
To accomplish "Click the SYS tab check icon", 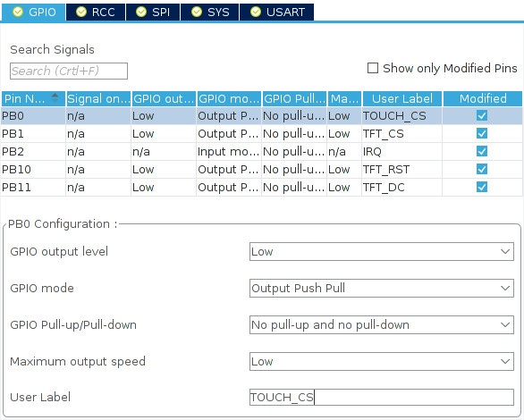I will (x=197, y=12).
